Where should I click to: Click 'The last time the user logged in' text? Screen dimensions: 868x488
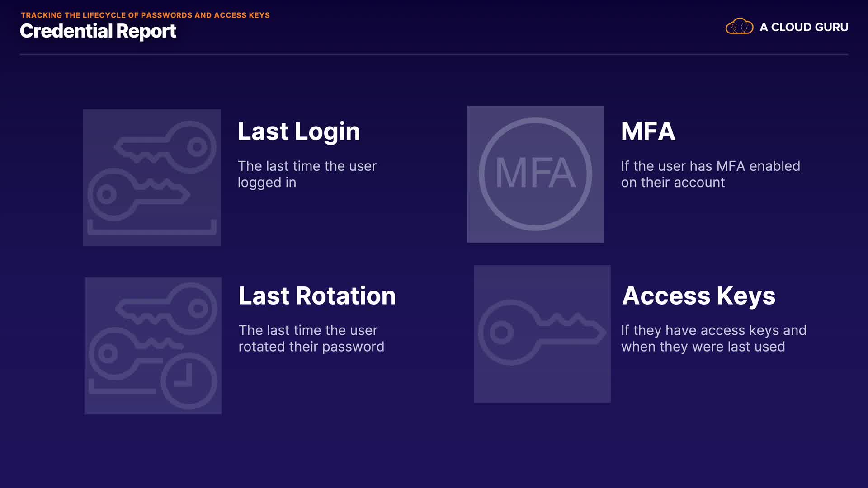pyautogui.click(x=307, y=174)
